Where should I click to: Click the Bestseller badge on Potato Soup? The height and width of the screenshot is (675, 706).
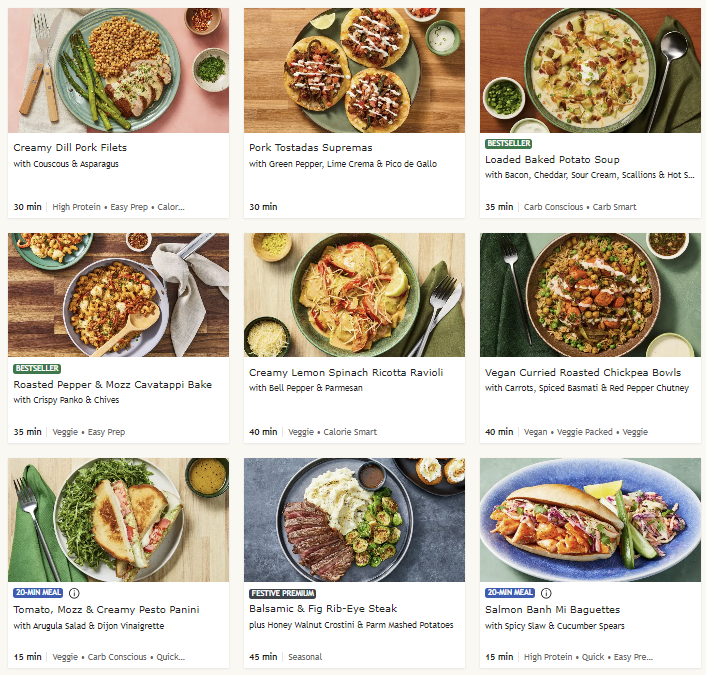(x=508, y=143)
